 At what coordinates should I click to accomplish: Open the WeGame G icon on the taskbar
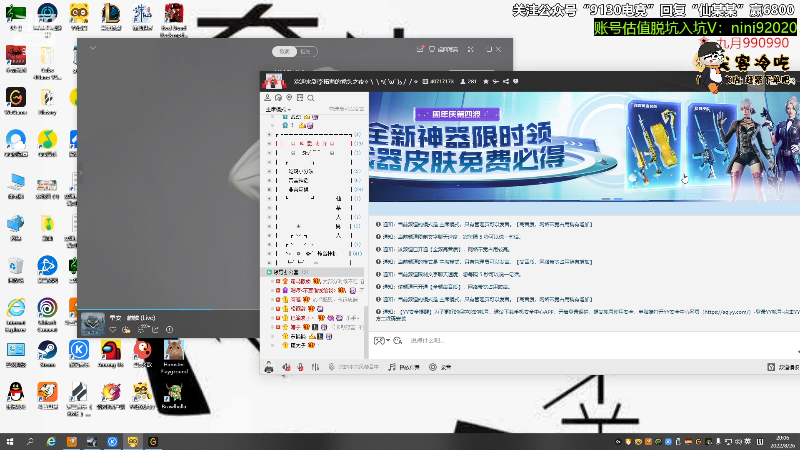(153, 442)
